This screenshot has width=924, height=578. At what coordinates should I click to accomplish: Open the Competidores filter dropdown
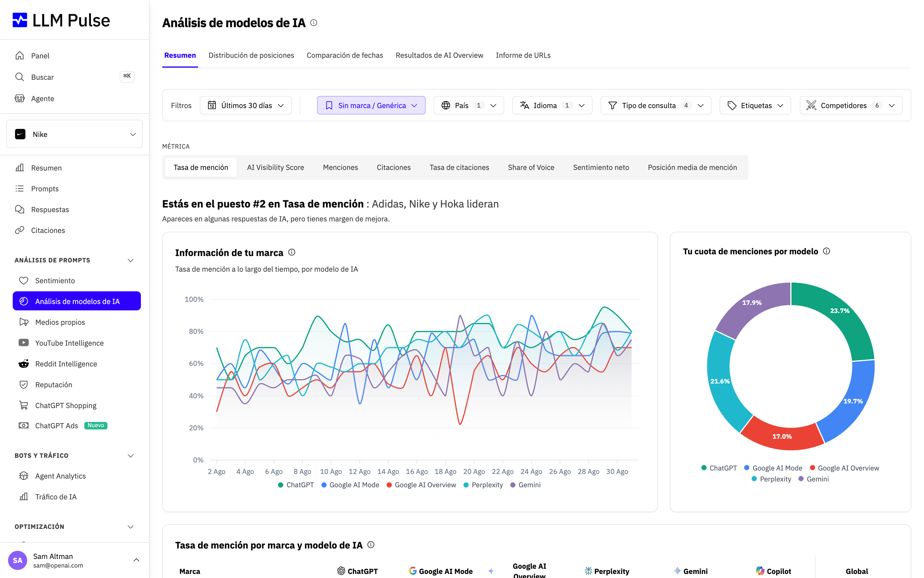[851, 105]
